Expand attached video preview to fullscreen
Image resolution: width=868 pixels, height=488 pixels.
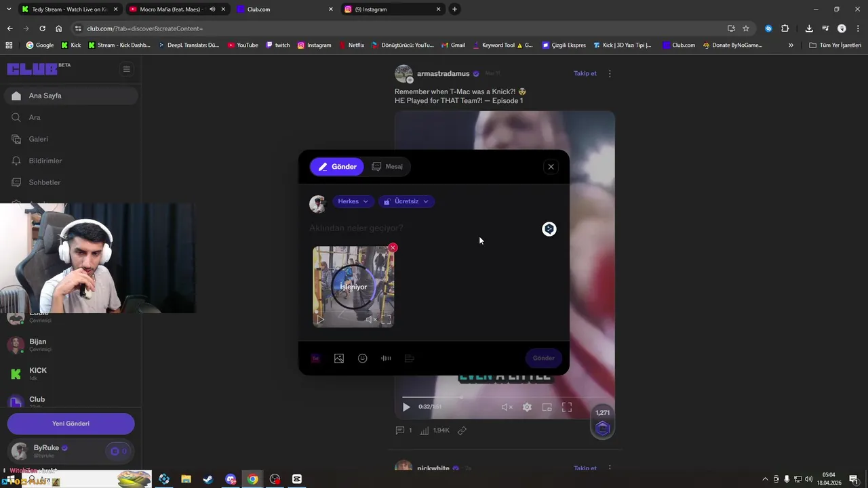(x=386, y=319)
